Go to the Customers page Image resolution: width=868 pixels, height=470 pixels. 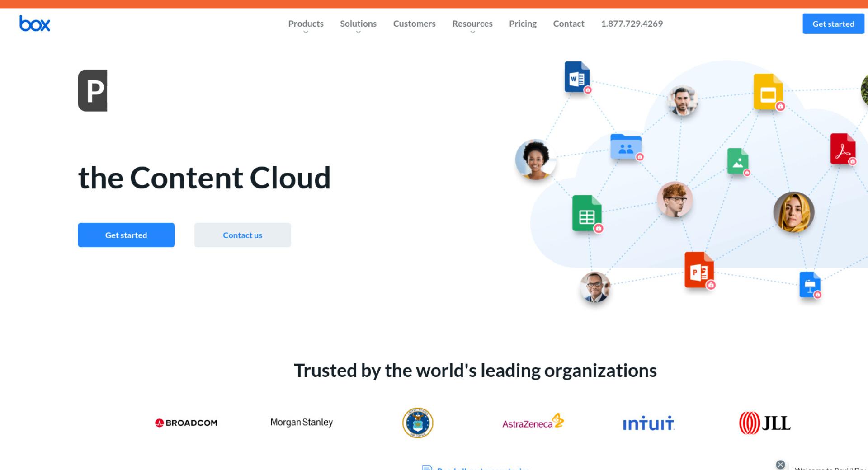414,23
